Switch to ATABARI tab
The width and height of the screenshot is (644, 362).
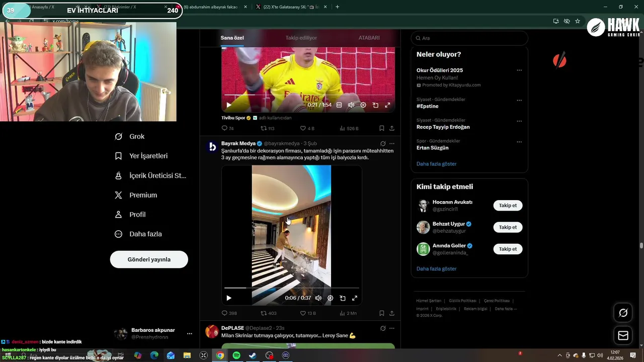pos(369,38)
